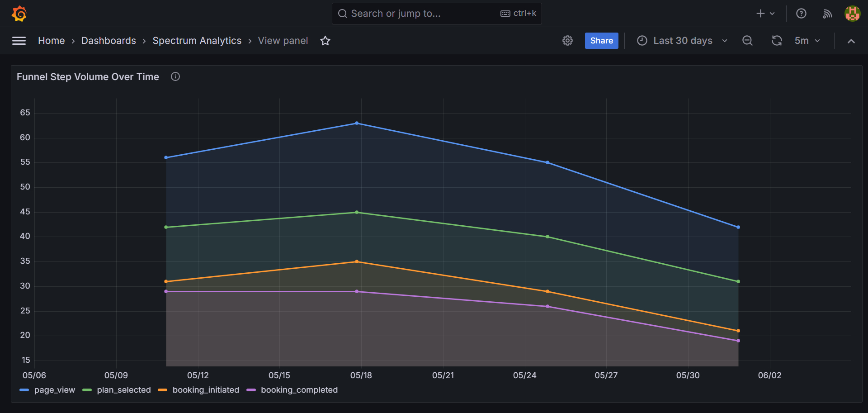Click the Share button
The width and height of the screenshot is (868, 413).
(x=601, y=41)
